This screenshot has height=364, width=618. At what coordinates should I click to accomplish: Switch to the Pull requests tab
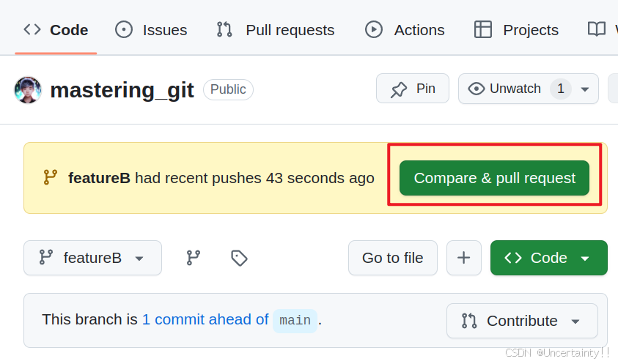[x=276, y=30]
